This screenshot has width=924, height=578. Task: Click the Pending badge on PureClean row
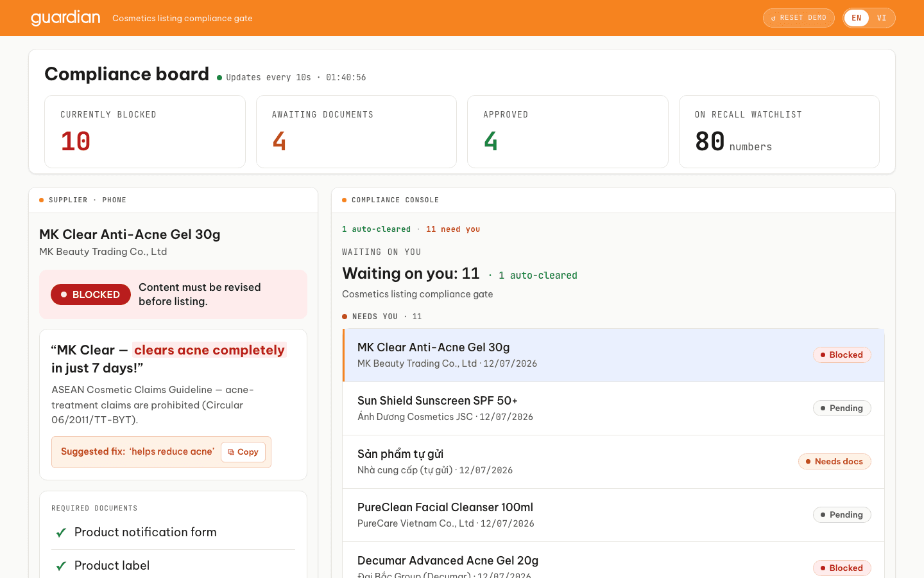tap(842, 515)
